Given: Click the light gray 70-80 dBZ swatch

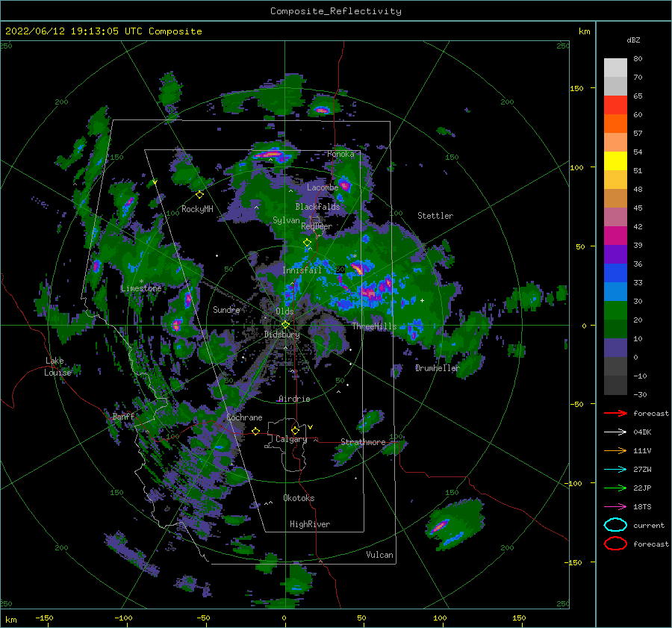Looking at the screenshot, I should pos(615,68).
